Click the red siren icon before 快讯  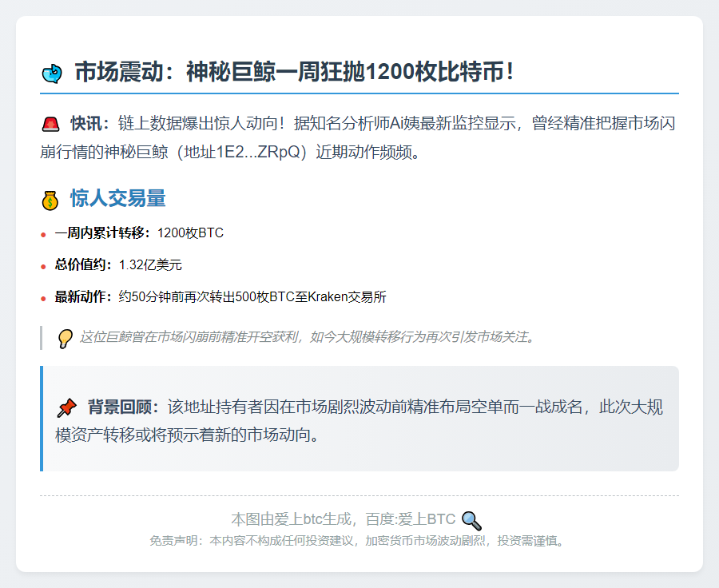point(50,124)
